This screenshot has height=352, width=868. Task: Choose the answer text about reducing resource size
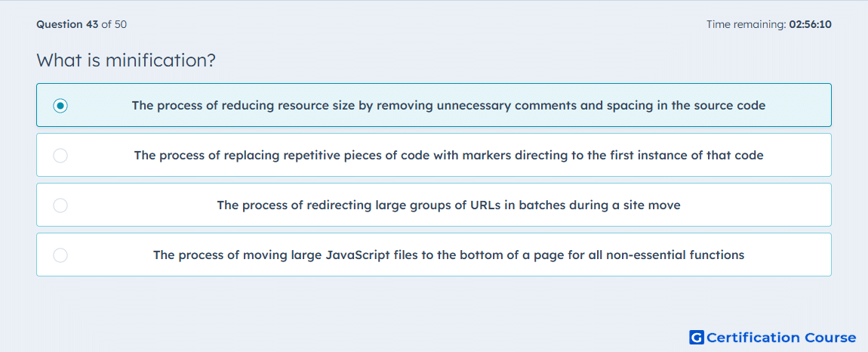tap(448, 105)
